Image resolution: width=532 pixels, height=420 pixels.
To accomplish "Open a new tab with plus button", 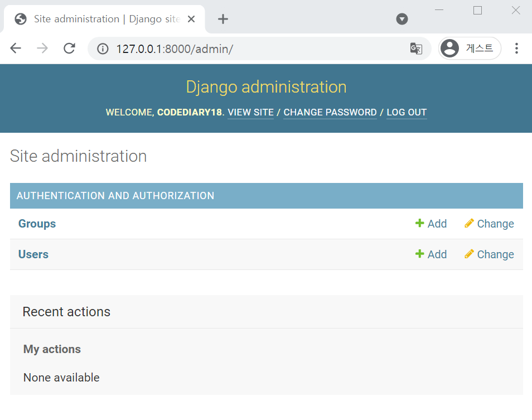I will pos(223,19).
